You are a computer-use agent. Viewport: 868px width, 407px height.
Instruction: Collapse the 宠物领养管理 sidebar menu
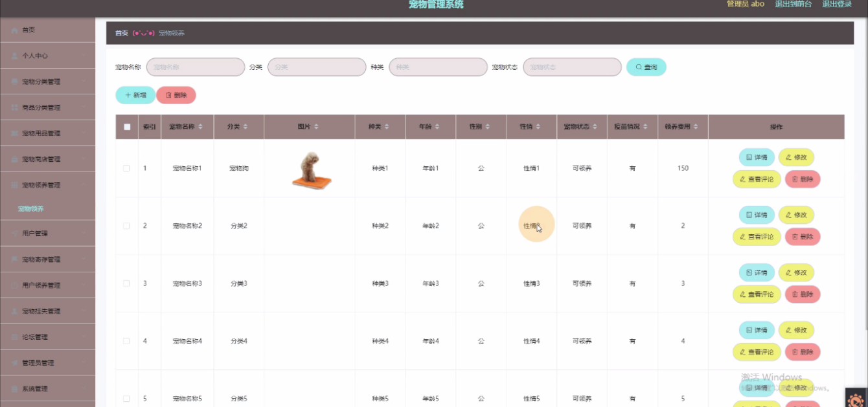(x=47, y=185)
